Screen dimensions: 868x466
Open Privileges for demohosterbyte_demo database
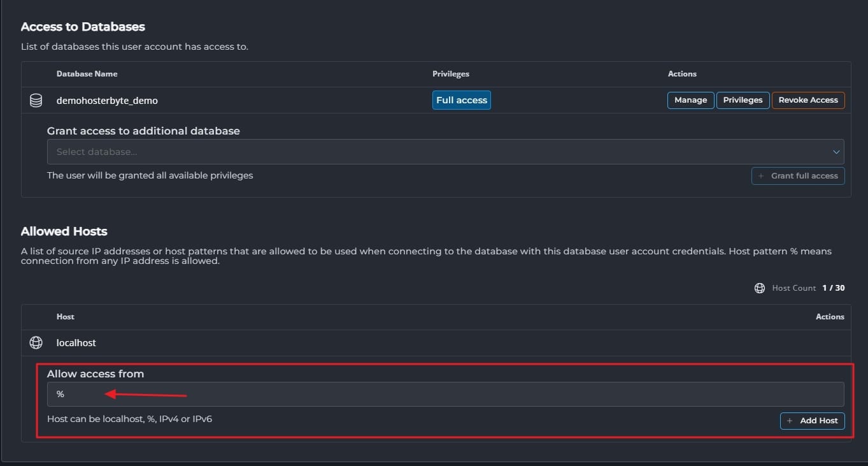[743, 100]
